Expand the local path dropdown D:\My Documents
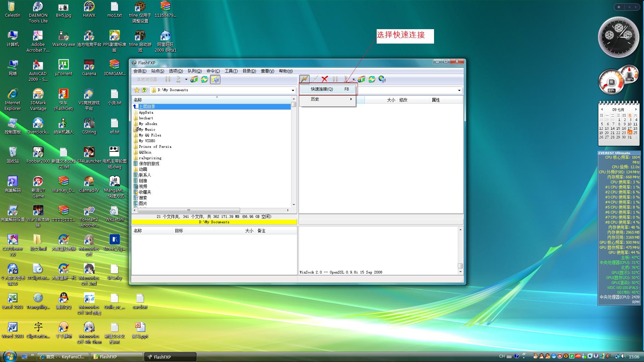The height and width of the screenshot is (362, 644). tap(293, 90)
